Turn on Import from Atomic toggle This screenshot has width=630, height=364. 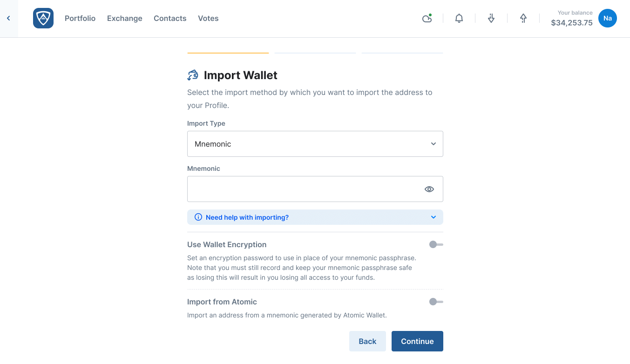(x=436, y=302)
